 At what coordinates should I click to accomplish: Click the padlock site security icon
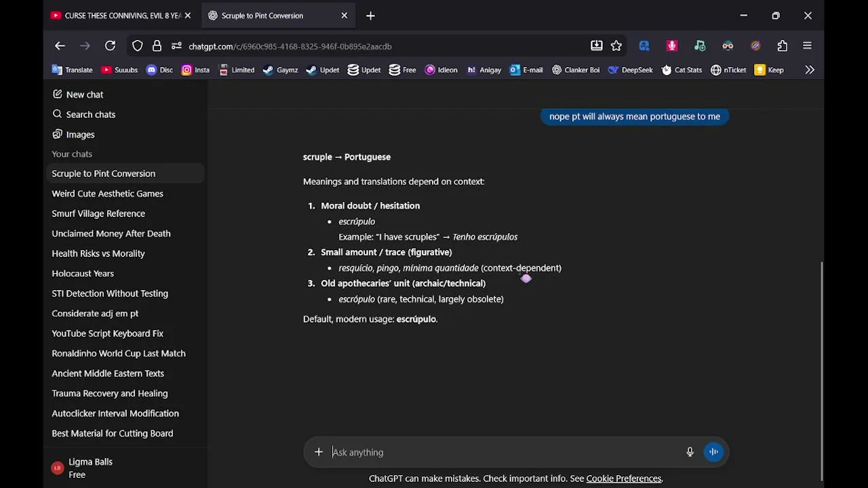click(157, 46)
